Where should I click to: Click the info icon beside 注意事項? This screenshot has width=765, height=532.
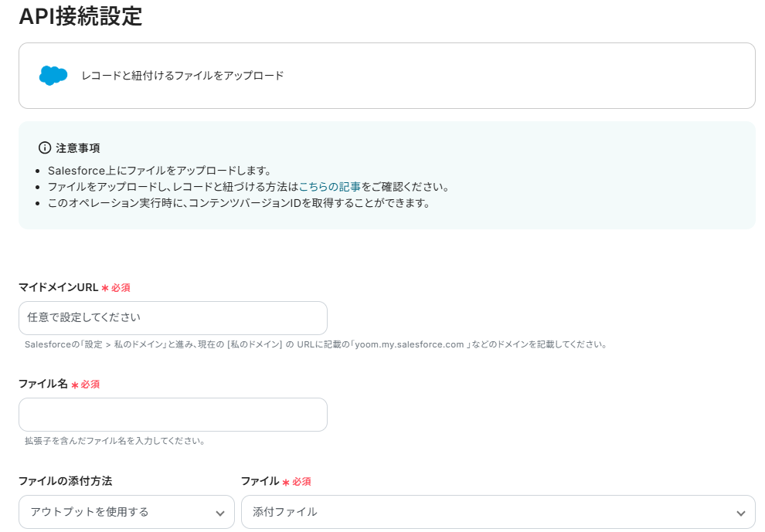(x=45, y=147)
